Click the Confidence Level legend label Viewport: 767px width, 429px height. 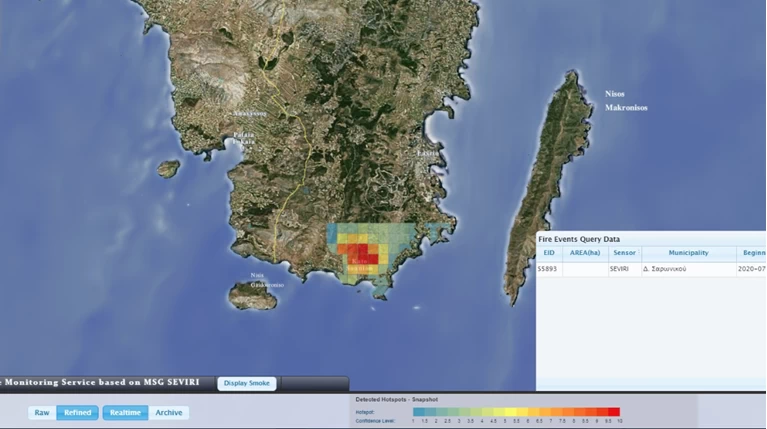coord(376,421)
